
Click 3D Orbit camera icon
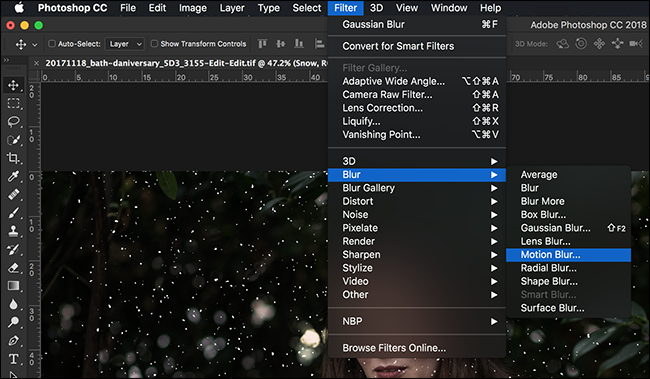(563, 44)
